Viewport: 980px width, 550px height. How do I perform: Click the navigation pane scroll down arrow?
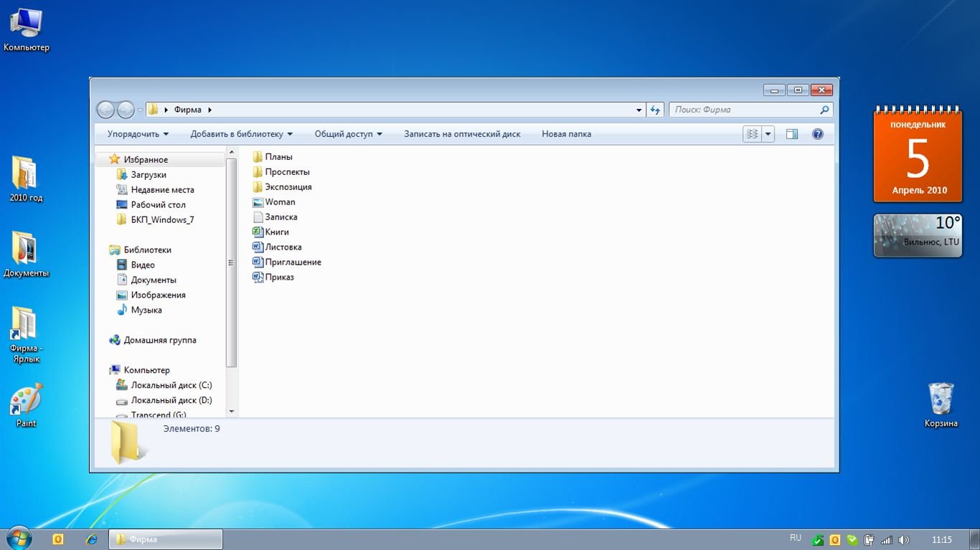231,412
